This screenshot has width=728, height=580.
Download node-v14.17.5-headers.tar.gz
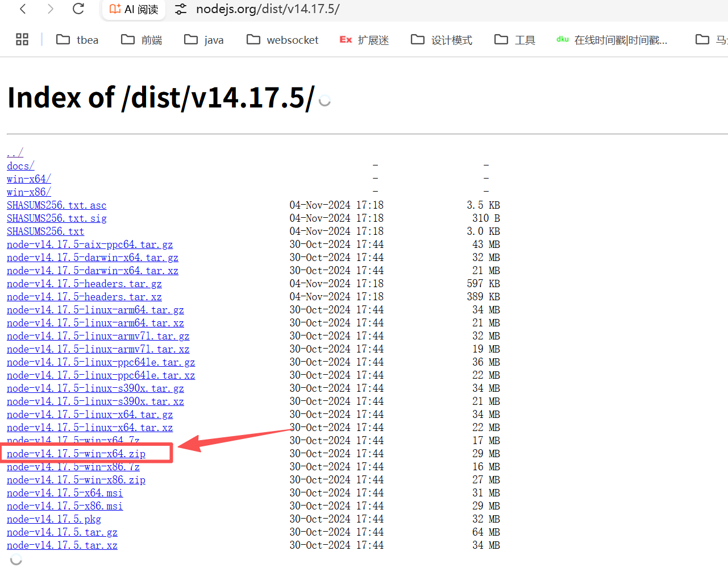(x=84, y=283)
